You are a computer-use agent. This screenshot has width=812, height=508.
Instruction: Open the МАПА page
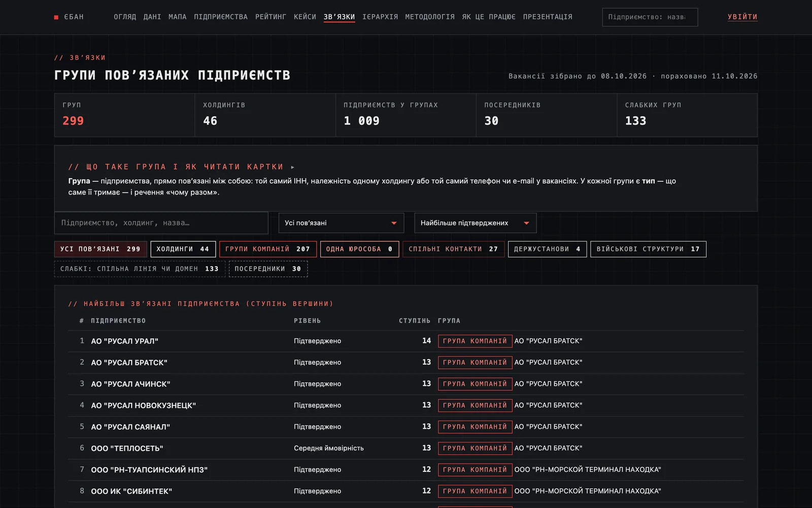tap(178, 17)
